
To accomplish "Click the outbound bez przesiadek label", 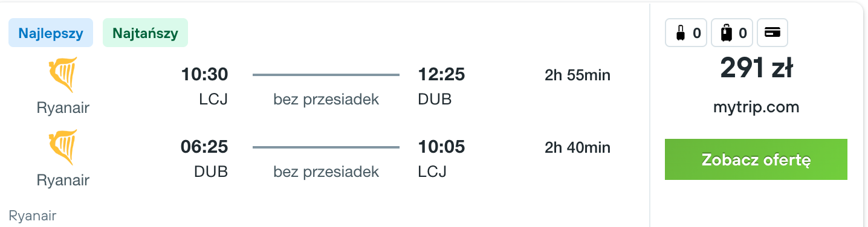I will click(326, 100).
